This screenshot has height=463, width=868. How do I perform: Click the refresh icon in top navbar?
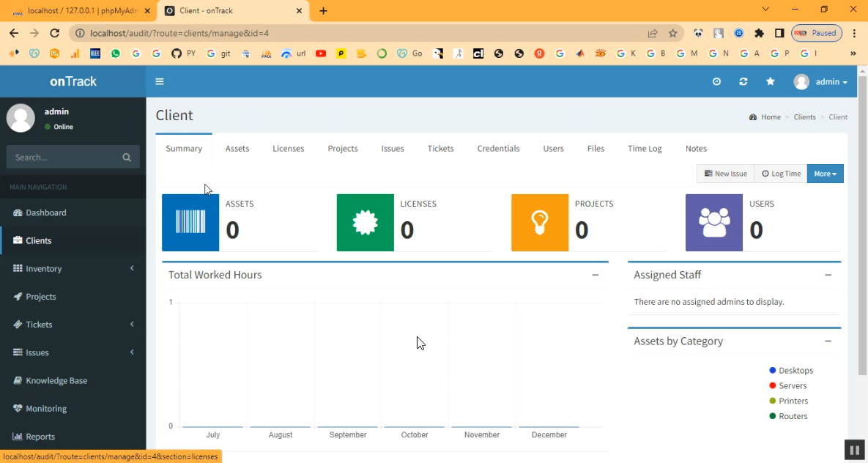click(x=743, y=81)
